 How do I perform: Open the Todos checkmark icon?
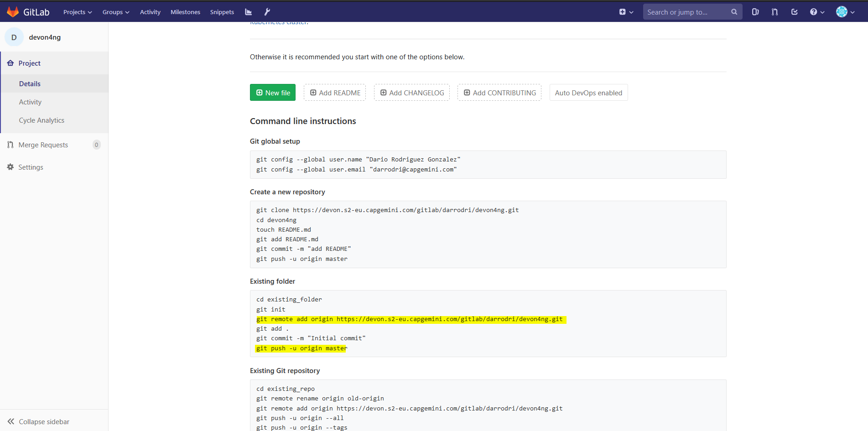795,12
